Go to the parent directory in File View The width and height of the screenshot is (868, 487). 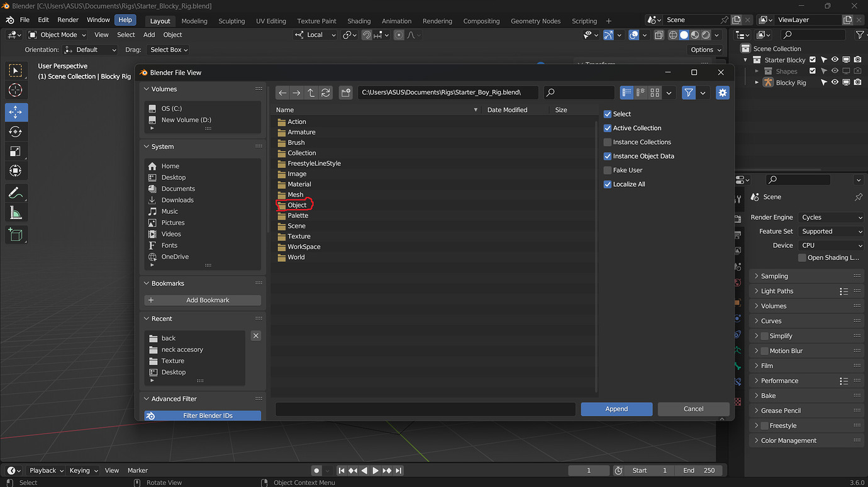click(311, 92)
